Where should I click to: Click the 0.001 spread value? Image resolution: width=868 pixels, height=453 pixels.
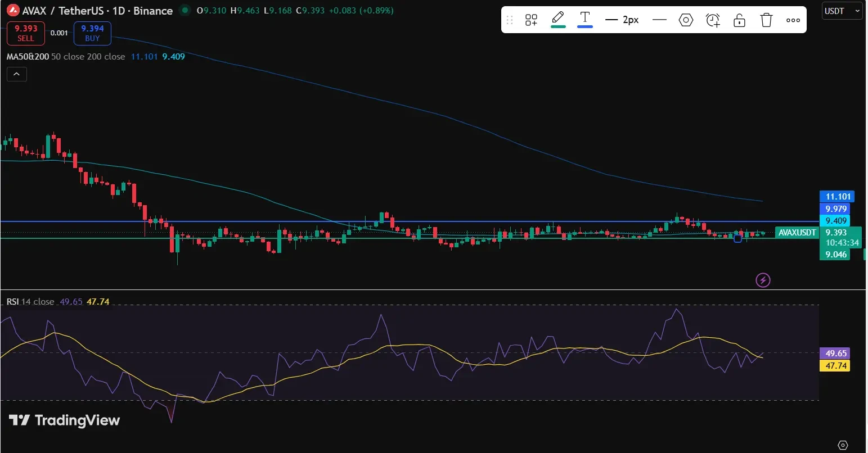[x=59, y=33]
